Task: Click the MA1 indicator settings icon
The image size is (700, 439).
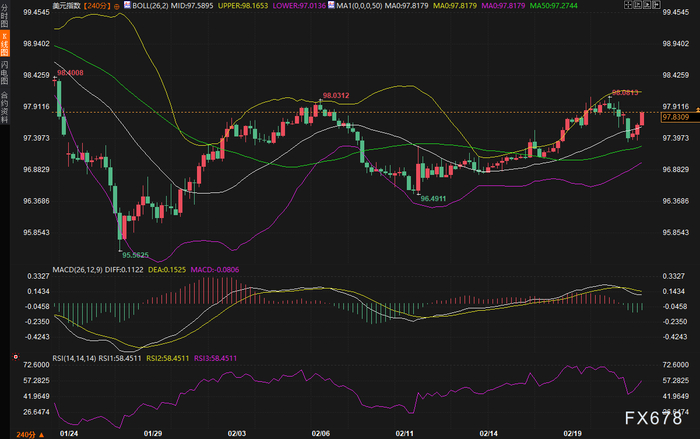Action: pyautogui.click(x=331, y=5)
